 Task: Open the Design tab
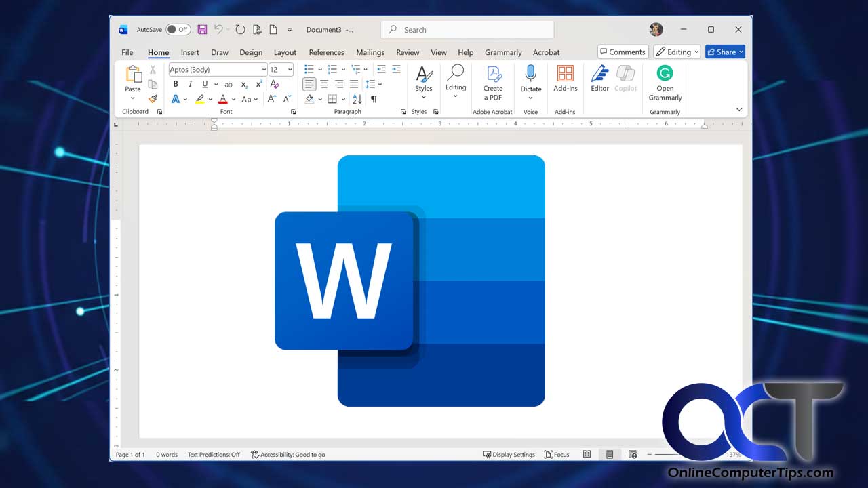pyautogui.click(x=251, y=52)
